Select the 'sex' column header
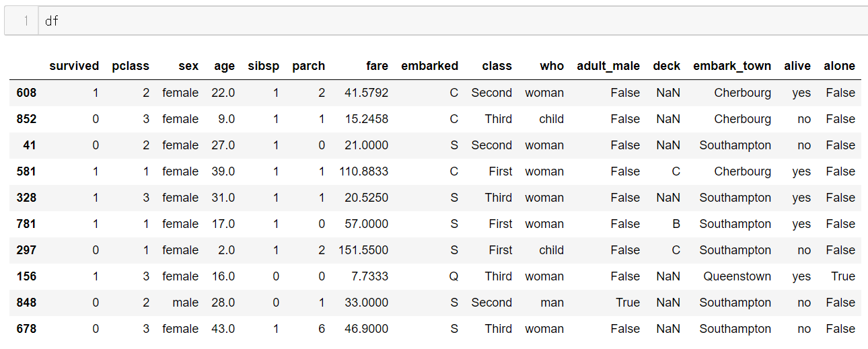Viewport: 868px width, 349px height. pyautogui.click(x=188, y=66)
